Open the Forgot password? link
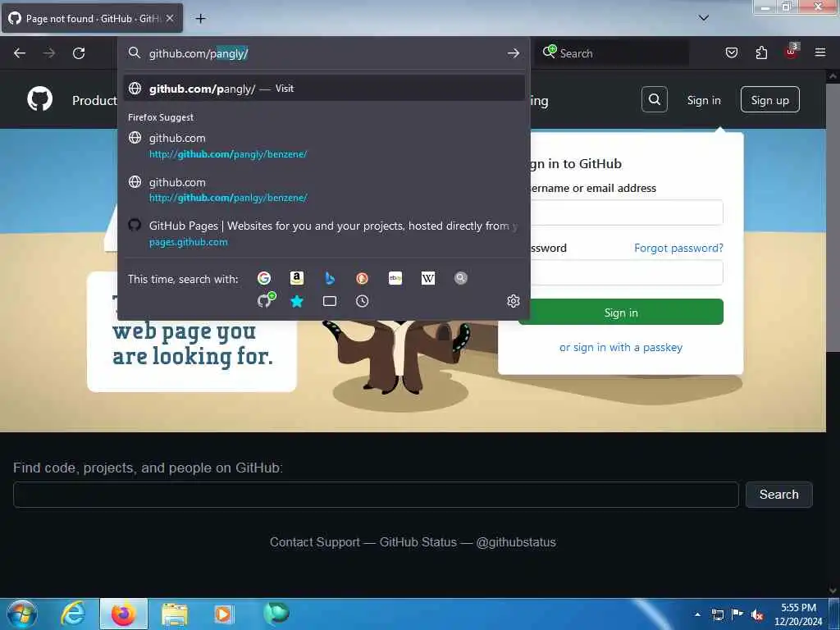This screenshot has height=630, width=840. click(x=678, y=248)
